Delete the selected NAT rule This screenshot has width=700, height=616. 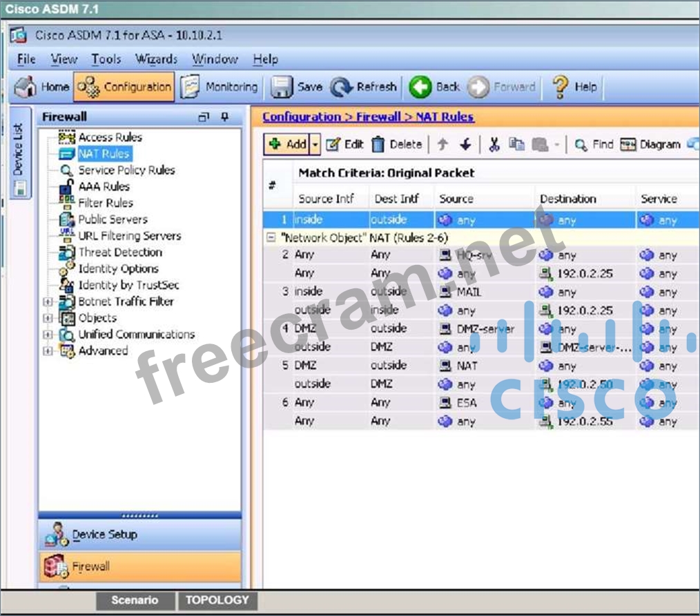click(x=397, y=144)
